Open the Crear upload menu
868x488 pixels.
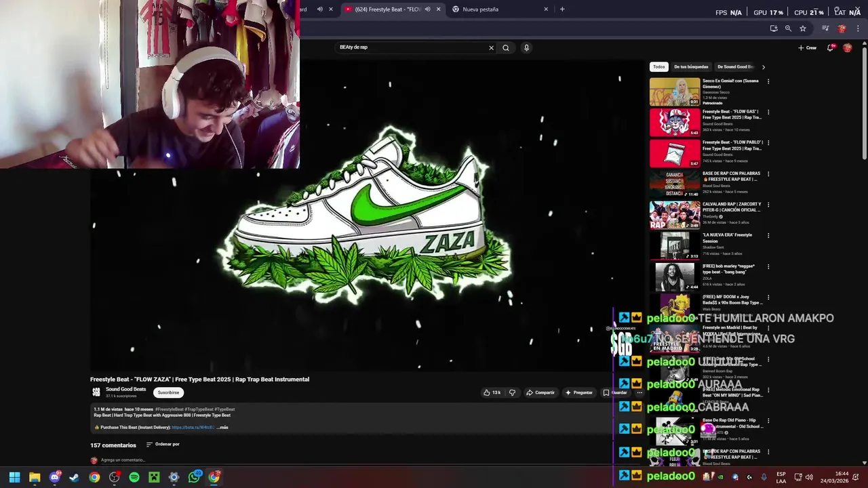pyautogui.click(x=808, y=47)
